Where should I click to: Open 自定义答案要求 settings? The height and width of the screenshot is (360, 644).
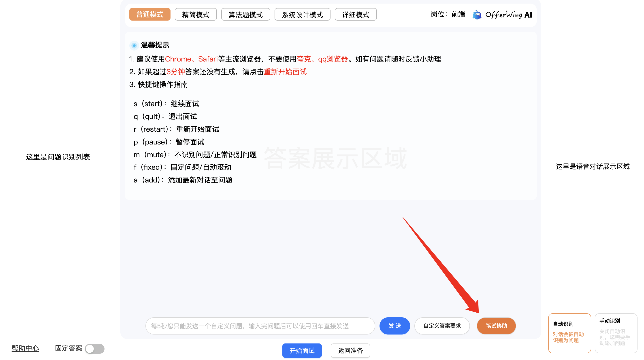pos(442,326)
